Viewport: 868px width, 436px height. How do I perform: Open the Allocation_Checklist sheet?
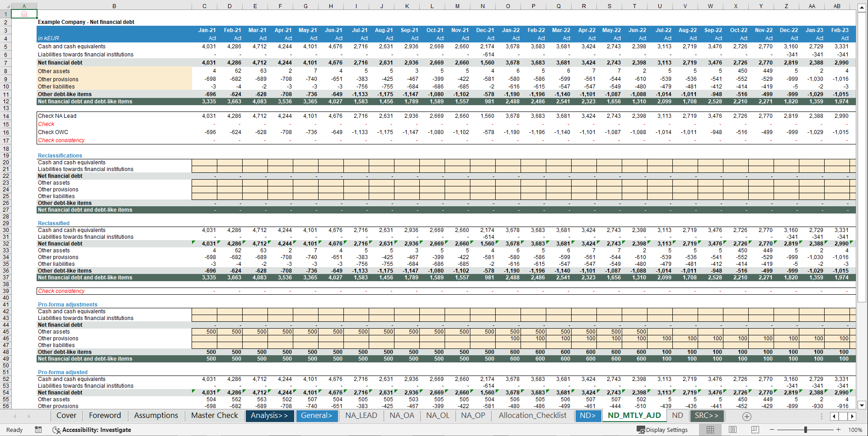(532, 415)
